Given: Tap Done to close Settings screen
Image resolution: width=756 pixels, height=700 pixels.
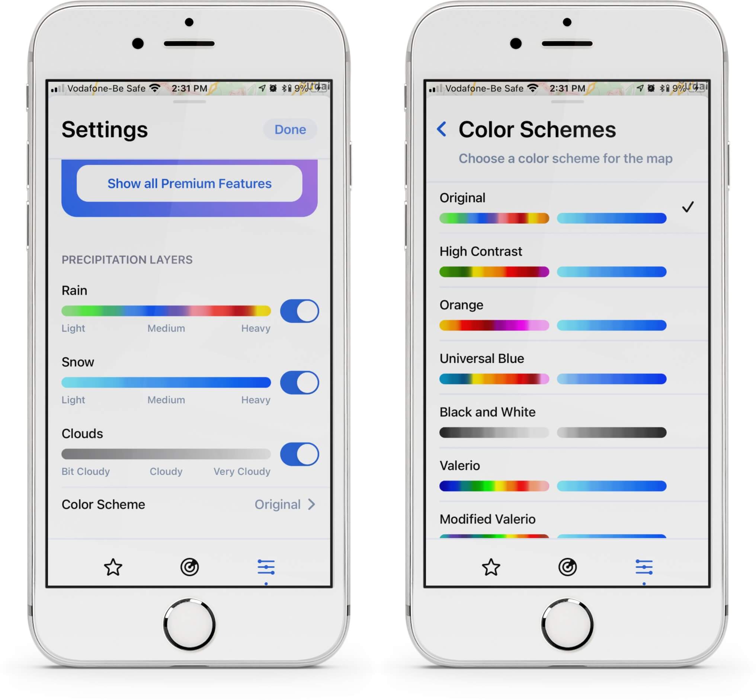Looking at the screenshot, I should click(291, 130).
